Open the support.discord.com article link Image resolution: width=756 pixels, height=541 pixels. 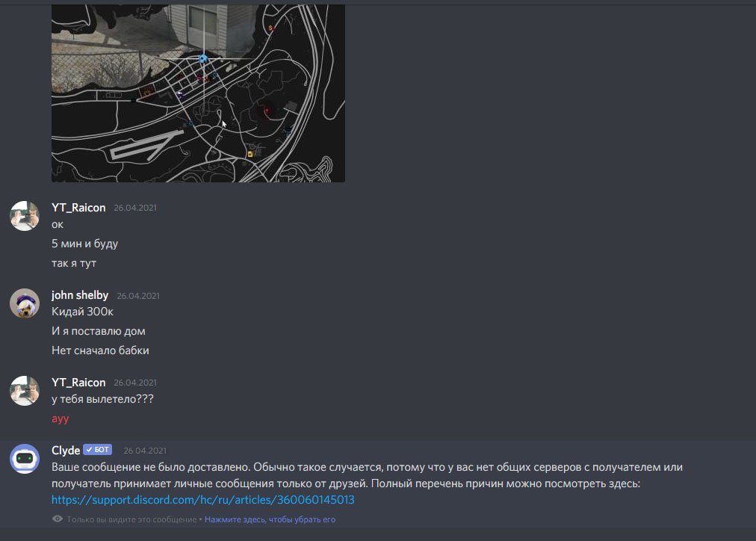click(203, 500)
